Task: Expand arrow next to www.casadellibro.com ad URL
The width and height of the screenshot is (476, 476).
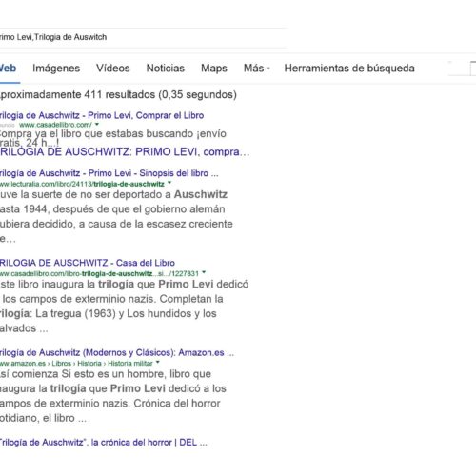Action: (97, 125)
